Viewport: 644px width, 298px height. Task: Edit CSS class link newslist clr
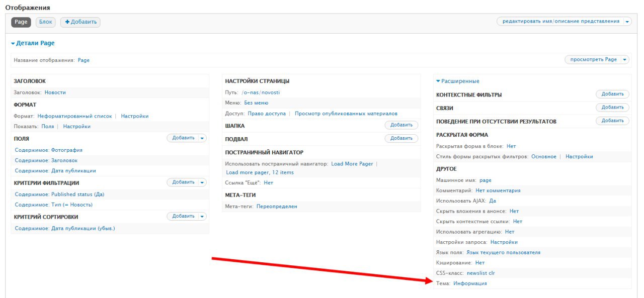[481, 273]
